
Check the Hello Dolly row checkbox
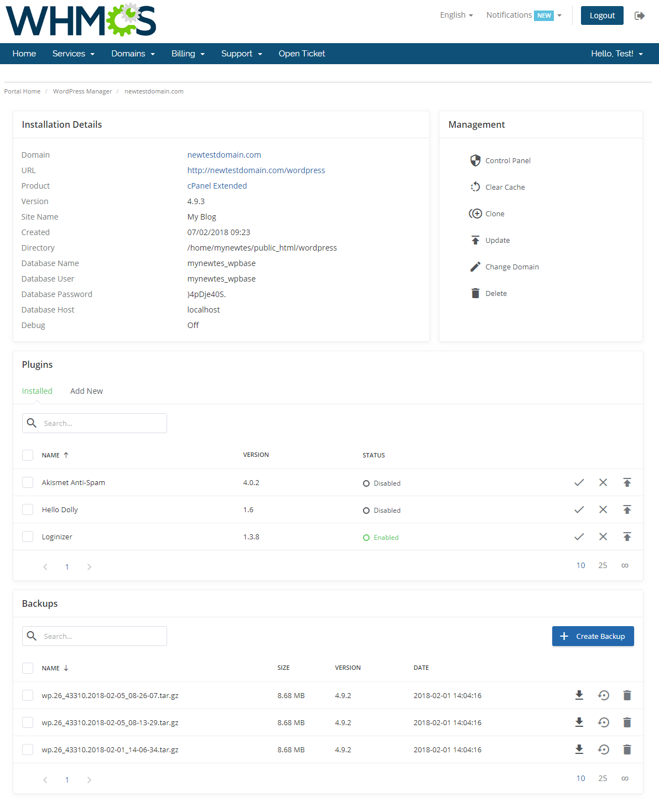pyautogui.click(x=28, y=509)
